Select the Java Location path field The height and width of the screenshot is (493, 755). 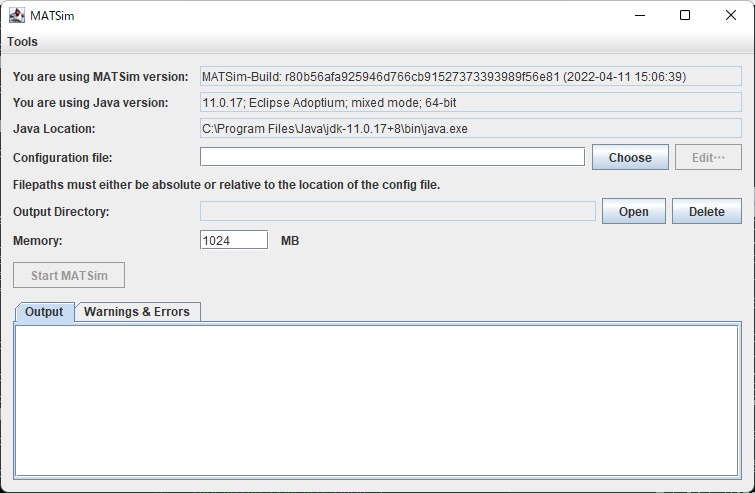tap(471, 129)
